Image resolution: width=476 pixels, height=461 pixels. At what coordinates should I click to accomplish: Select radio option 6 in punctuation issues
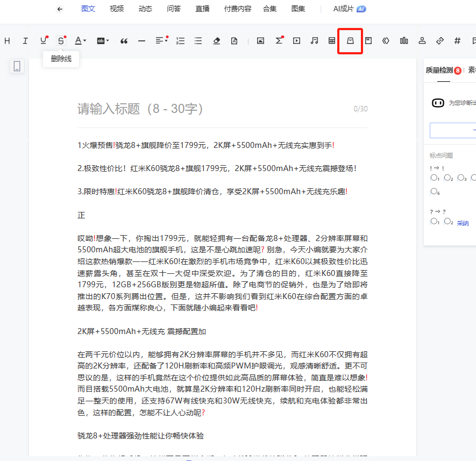pos(434,193)
